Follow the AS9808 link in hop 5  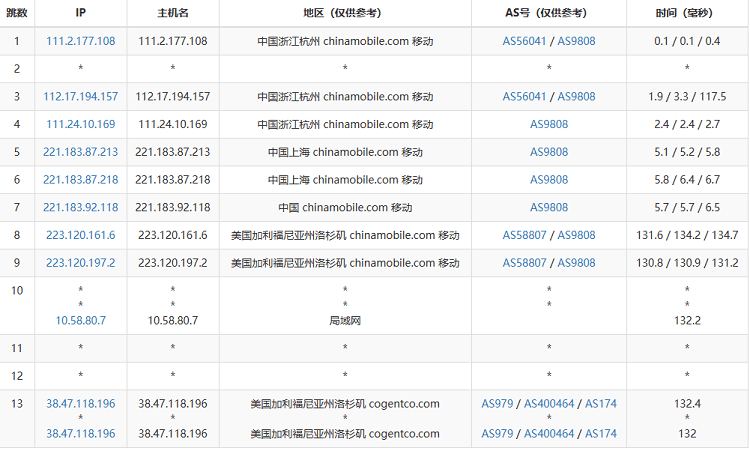point(549,152)
